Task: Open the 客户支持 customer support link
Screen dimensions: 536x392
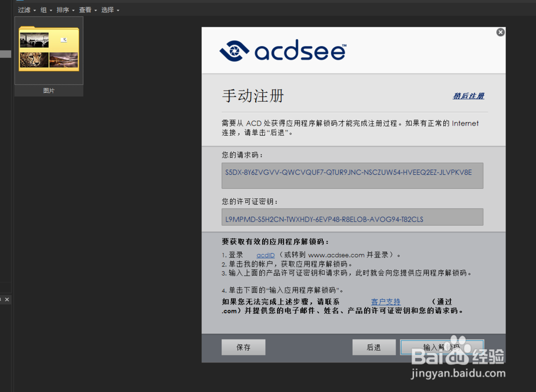Action: 385,302
